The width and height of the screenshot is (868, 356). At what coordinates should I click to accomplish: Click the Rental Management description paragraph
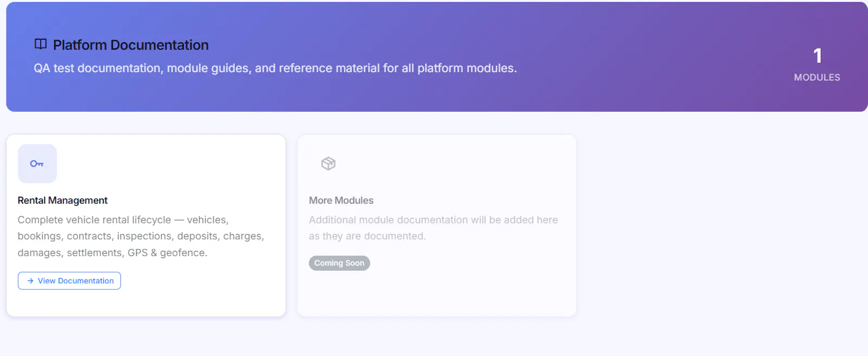click(x=141, y=236)
